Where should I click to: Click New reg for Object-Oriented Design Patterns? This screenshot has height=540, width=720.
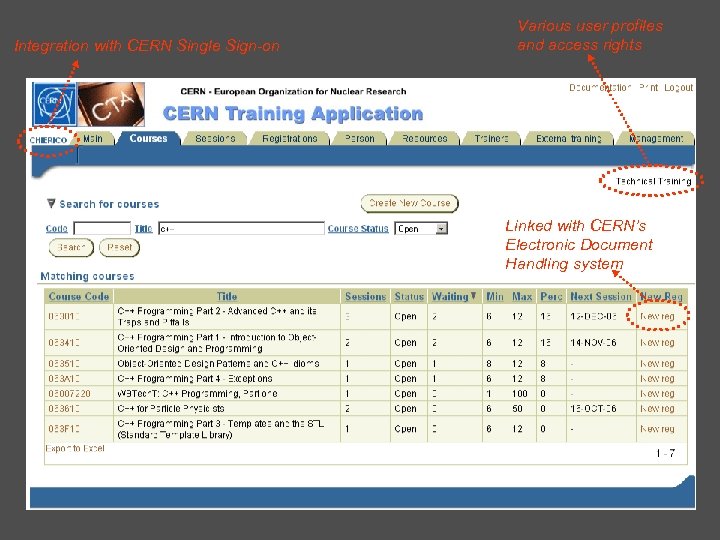[x=657, y=364]
